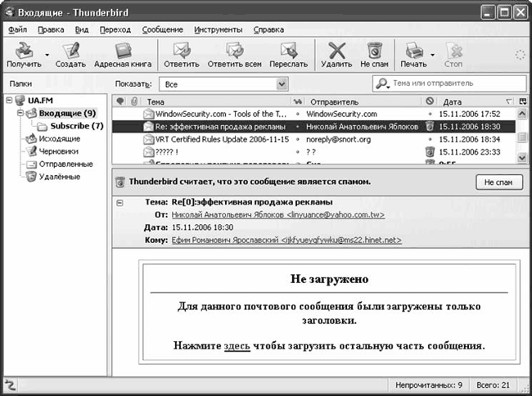This screenshot has width=532, height=396.
Task: Open the Сообщение menu
Action: 163,29
